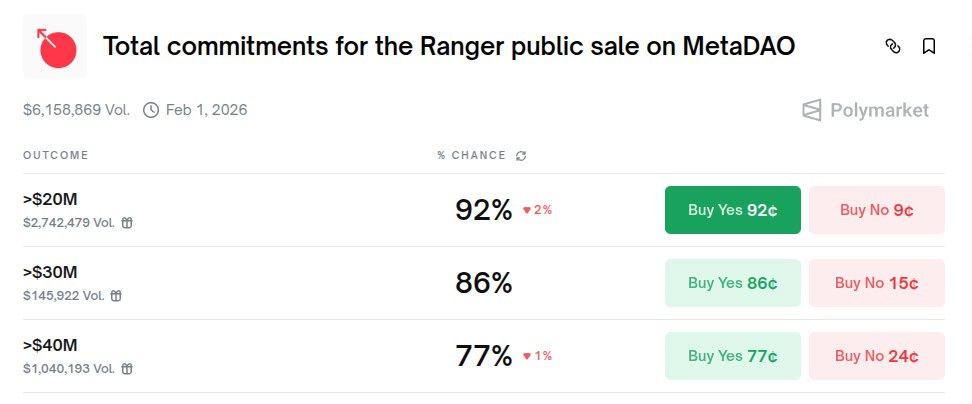Click gift icon under >$30M outcome

pyautogui.click(x=116, y=295)
